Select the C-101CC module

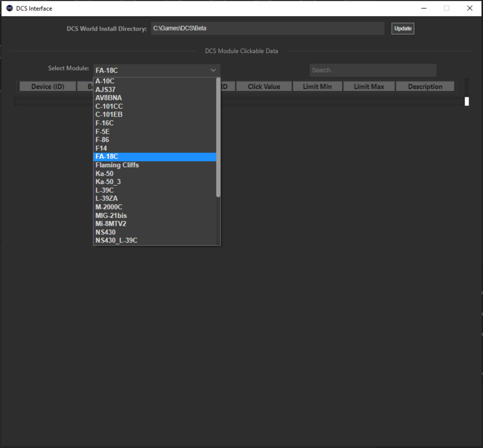point(155,106)
